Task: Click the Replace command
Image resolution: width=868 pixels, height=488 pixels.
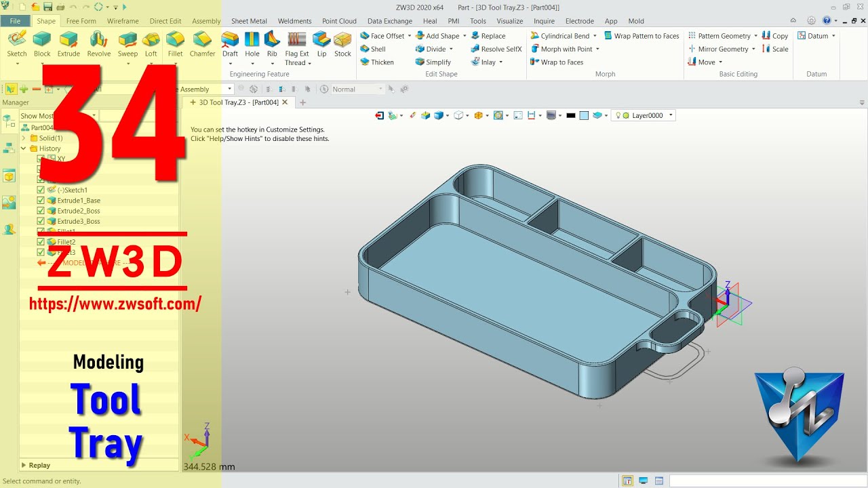Action: [x=488, y=36]
